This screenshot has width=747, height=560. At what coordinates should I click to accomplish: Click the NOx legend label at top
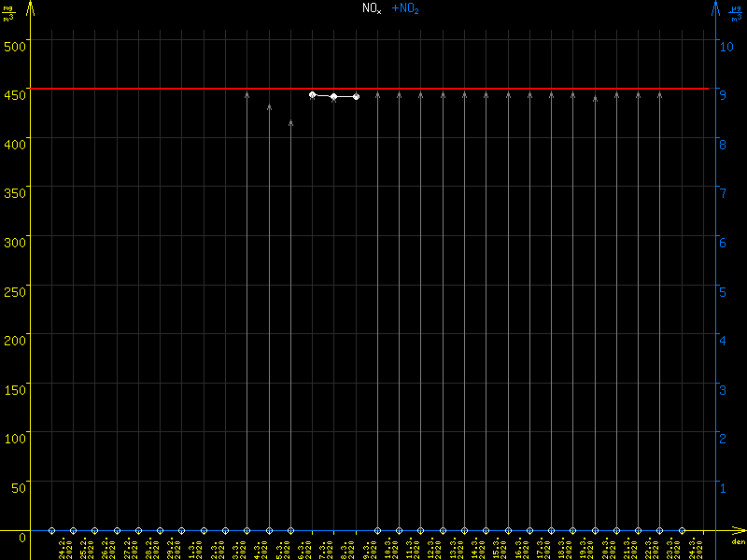point(372,8)
